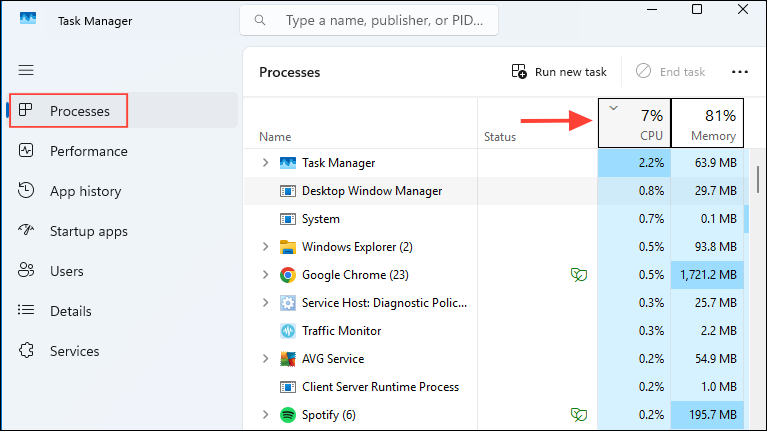Select the Traffic Monitor process name
This screenshot has width=767, height=431.
tap(341, 331)
